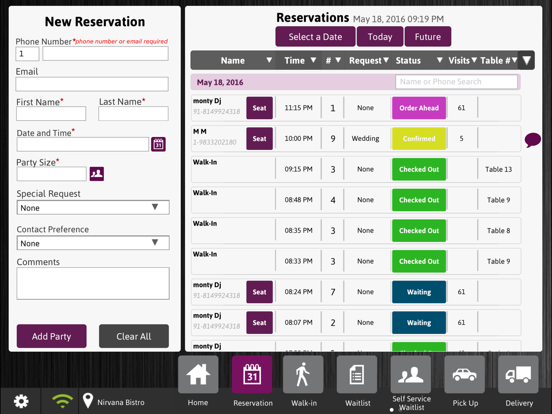The height and width of the screenshot is (414, 552).
Task: Expand the Contact Preference dropdown
Action: (93, 243)
